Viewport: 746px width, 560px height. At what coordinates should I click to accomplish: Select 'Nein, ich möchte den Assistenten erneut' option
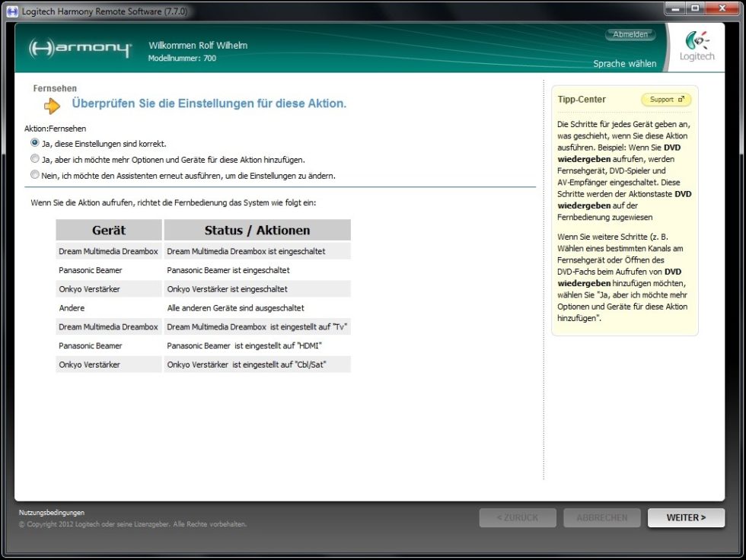click(x=35, y=174)
